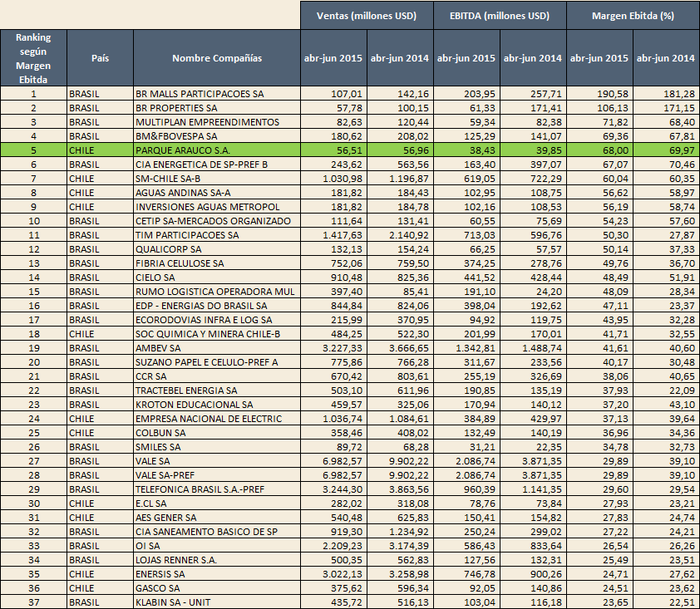Click 'abr-jun 2014' under Ventas header
Image resolution: width=700 pixels, height=609 pixels.
tap(400, 58)
